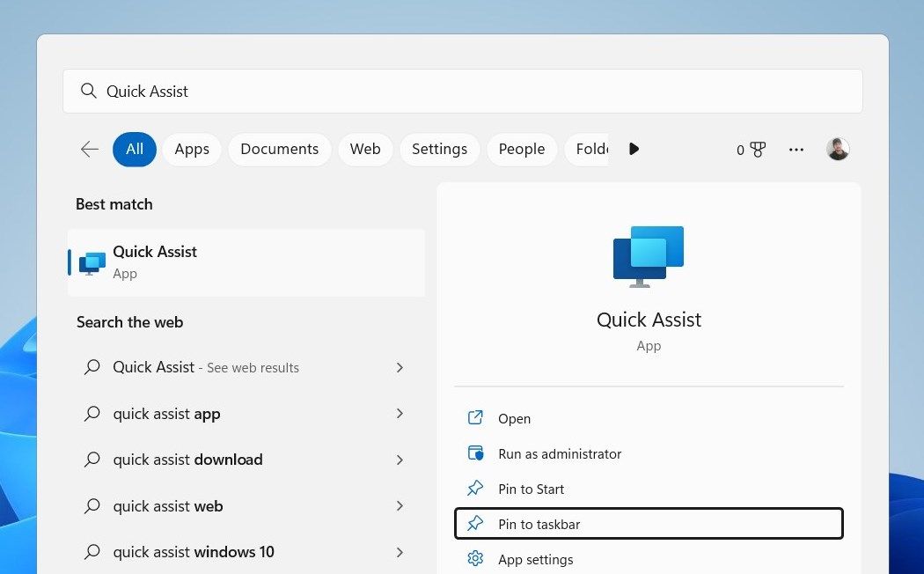The width and height of the screenshot is (924, 574).
Task: Click inside the Quick Assist search box
Action: click(352, 91)
